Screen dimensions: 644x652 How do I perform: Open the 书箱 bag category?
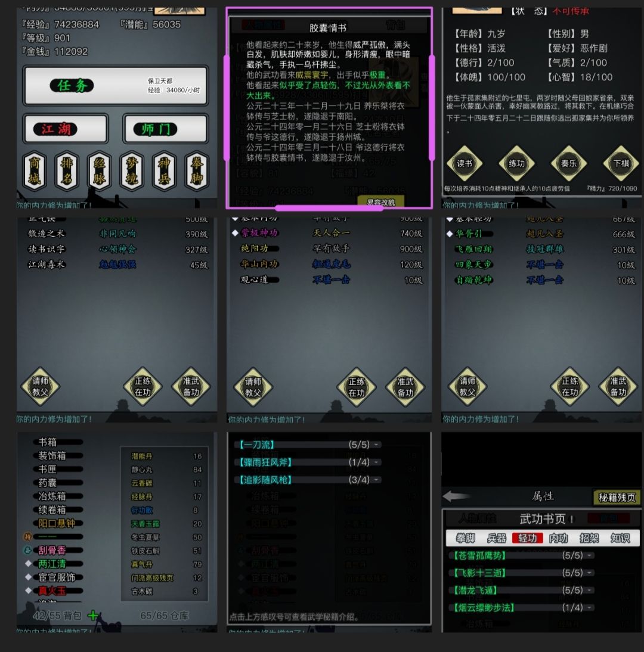point(58,442)
